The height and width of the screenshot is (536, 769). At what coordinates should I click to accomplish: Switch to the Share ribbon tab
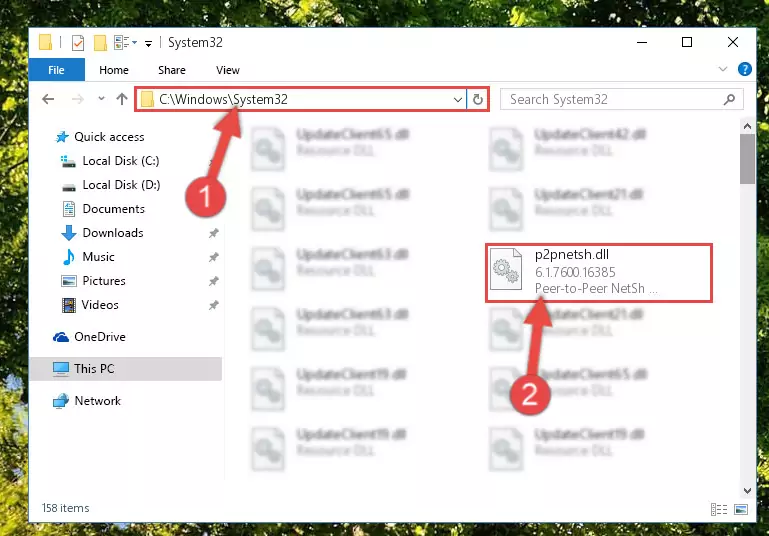(172, 70)
